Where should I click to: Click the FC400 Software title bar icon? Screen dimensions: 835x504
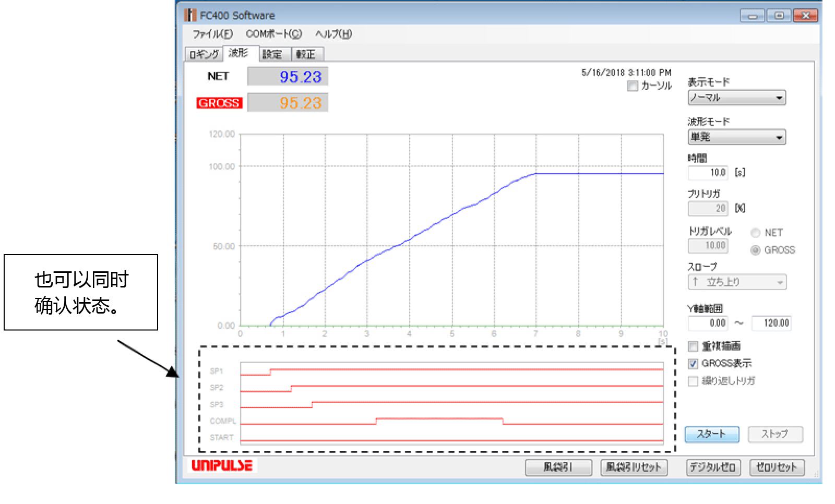190,15
